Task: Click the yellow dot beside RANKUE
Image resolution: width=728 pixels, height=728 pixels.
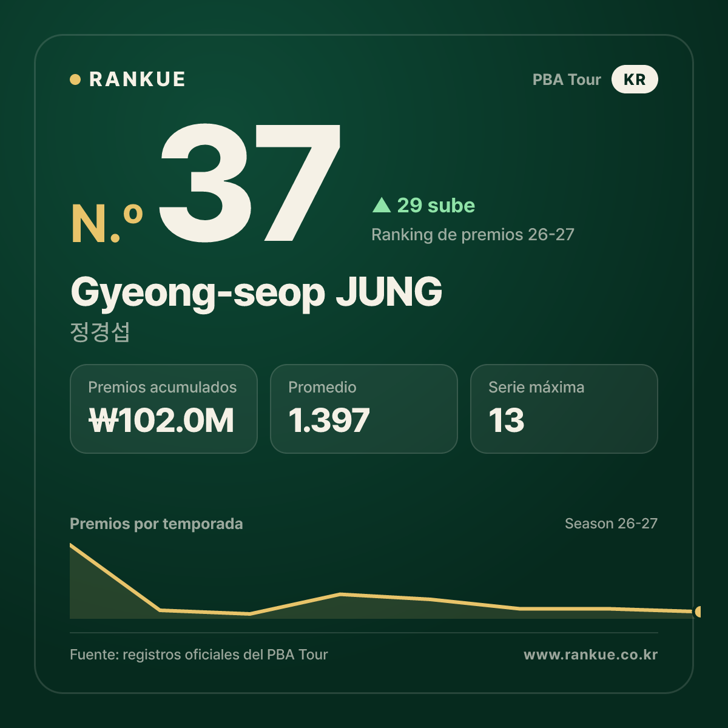Action: tap(75, 79)
